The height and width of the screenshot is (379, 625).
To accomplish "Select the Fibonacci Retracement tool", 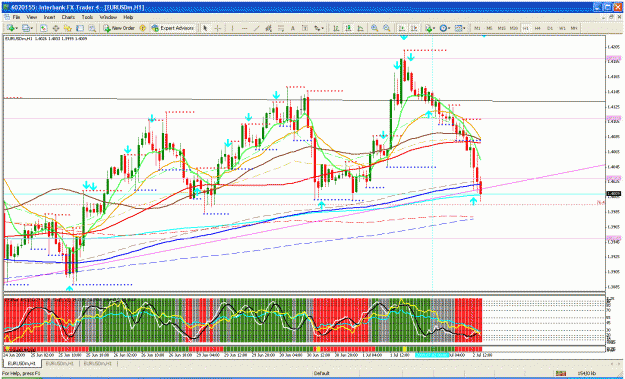I will click(281, 28).
